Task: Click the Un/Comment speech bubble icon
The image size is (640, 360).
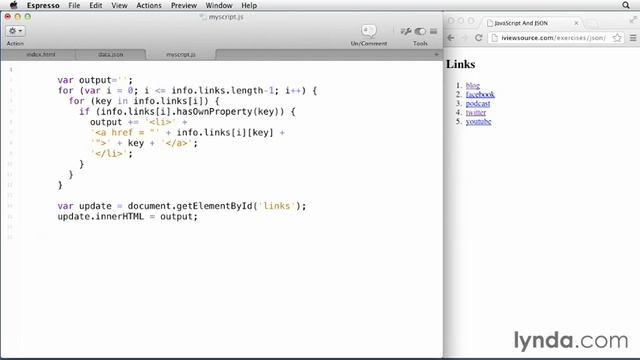Action: point(369,31)
